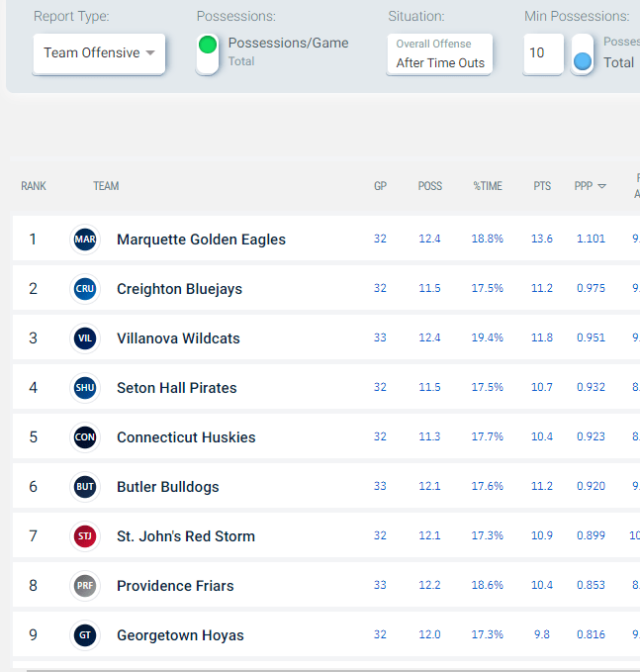Click the St. John's STJ logo
The height and width of the screenshot is (672, 640).
[85, 536]
